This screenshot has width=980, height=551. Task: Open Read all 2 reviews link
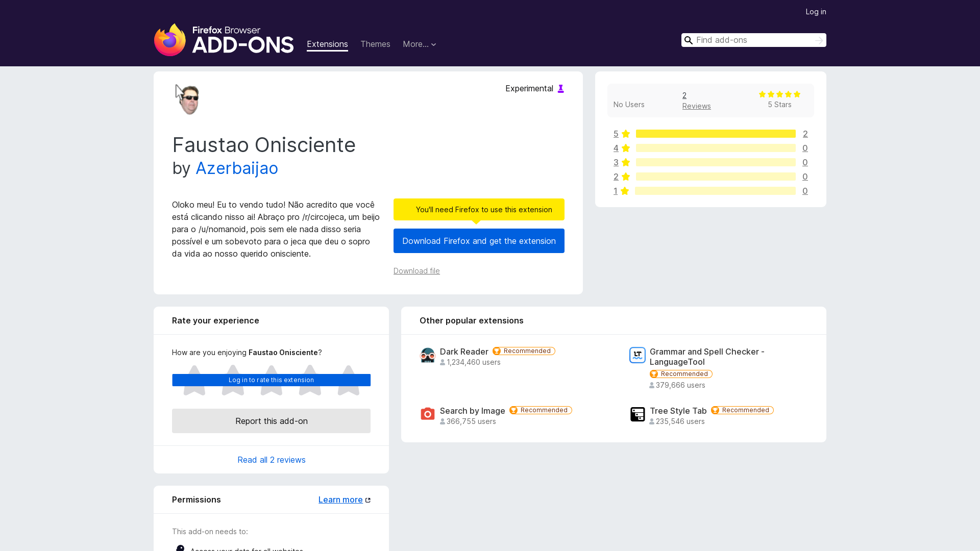click(x=272, y=460)
